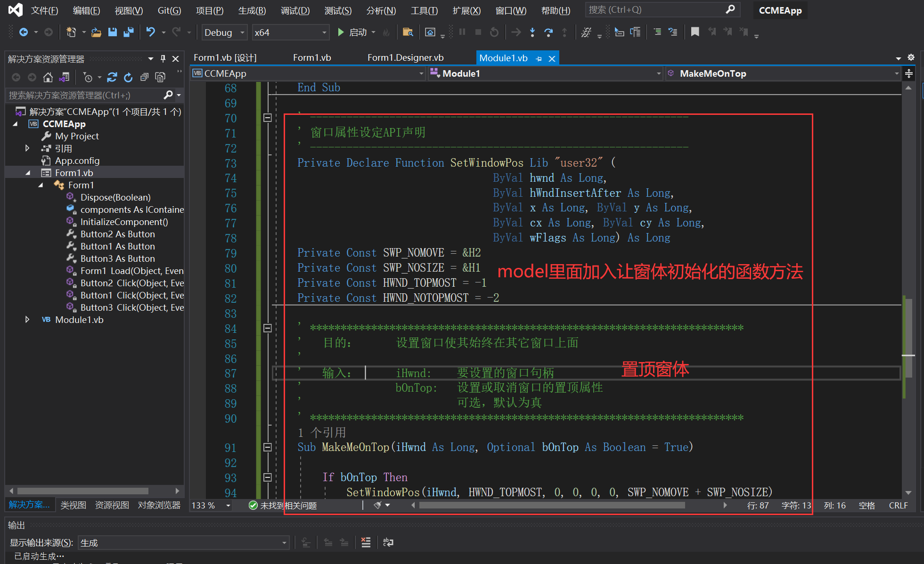Click the Step Over debug icon
This screenshot has width=924, height=564.
(x=548, y=32)
